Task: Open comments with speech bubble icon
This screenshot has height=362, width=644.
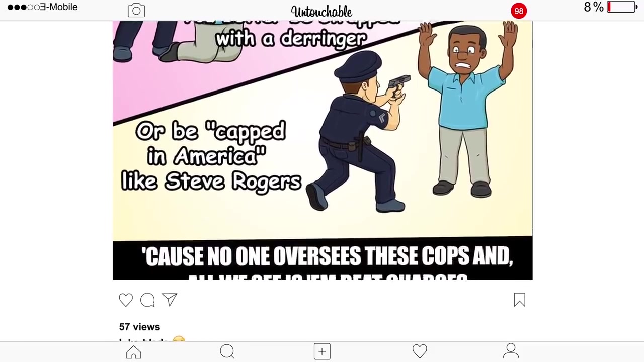Action: 147,300
